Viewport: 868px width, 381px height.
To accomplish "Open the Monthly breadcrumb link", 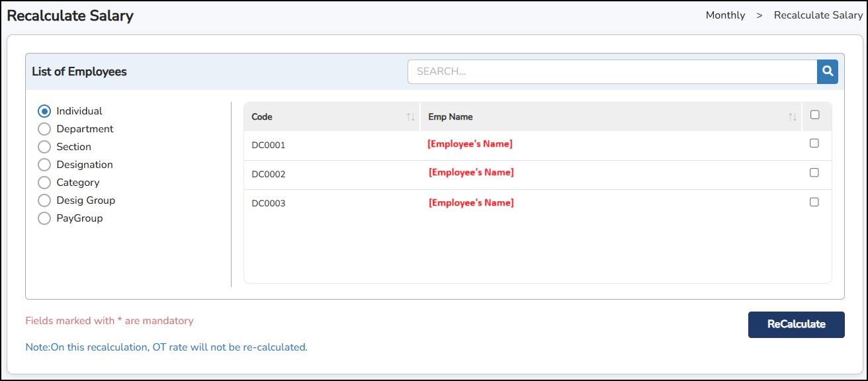I will 725,15.
